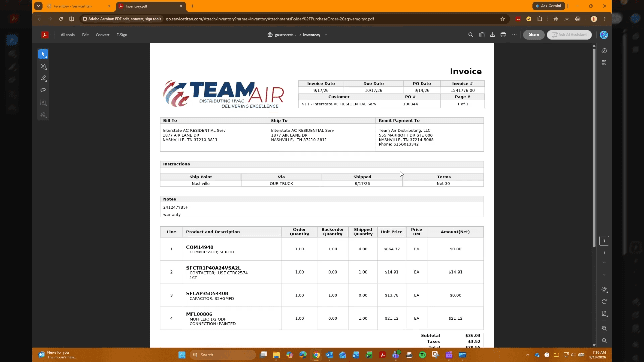This screenshot has height=362, width=644.
Task: Open the Acrobat more options ellipsis
Action: click(514, 35)
